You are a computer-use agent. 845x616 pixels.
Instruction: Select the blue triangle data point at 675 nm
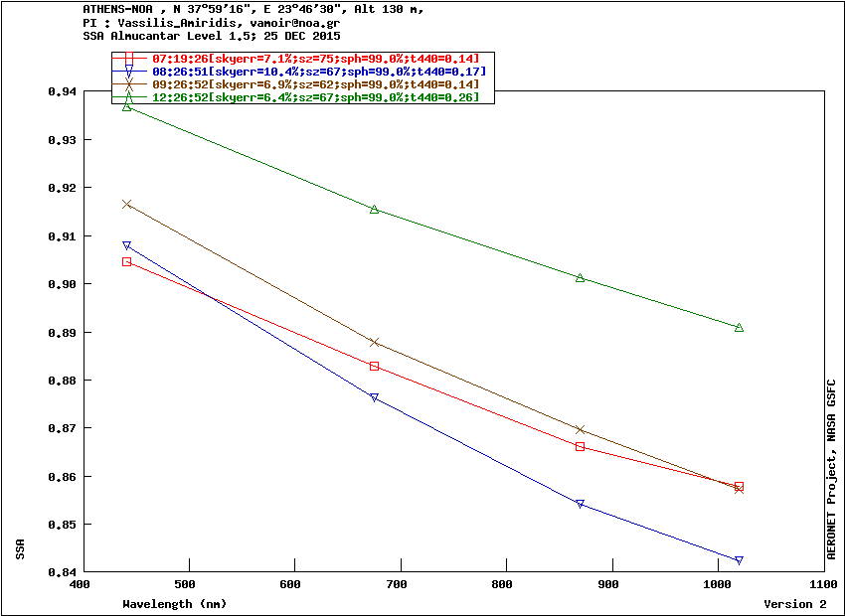[x=375, y=397]
